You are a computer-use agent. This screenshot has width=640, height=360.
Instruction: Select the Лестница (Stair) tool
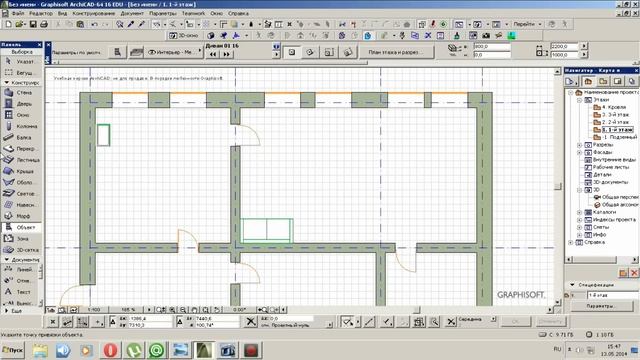pyautogui.click(x=21, y=160)
